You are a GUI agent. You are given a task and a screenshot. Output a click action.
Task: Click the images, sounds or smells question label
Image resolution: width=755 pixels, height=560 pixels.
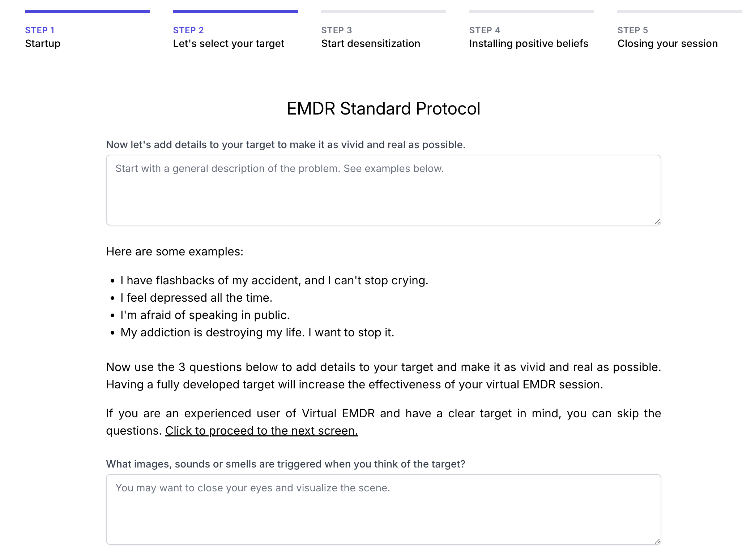pyautogui.click(x=285, y=464)
